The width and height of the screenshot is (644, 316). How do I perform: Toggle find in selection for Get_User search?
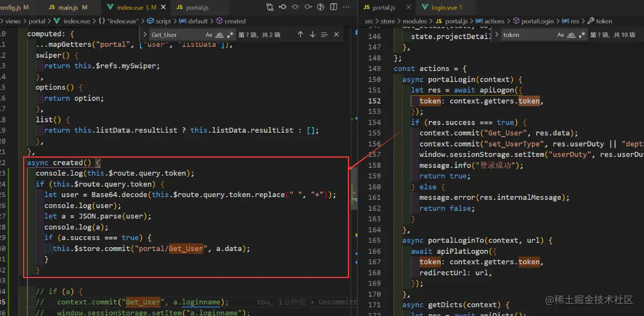pos(324,35)
